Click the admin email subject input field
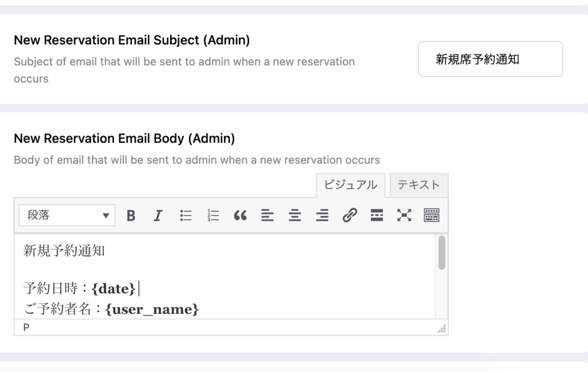 490,59
